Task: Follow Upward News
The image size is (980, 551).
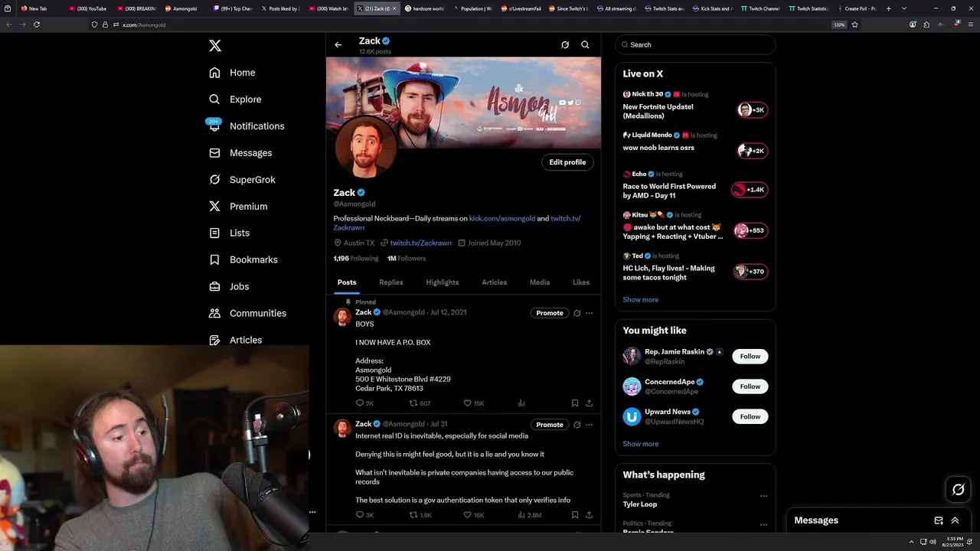Action: (x=750, y=417)
